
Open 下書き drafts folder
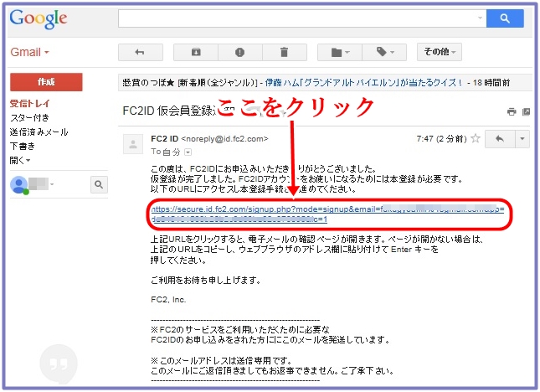pos(23,146)
